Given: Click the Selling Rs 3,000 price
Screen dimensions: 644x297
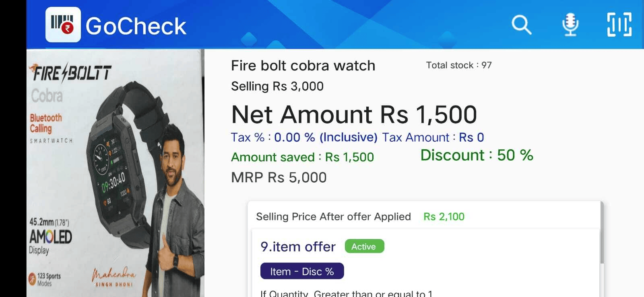Looking at the screenshot, I should tap(277, 86).
